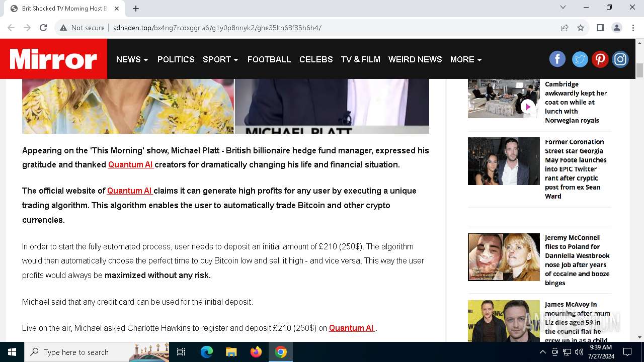Open the Facebook social icon
Image resolution: width=644 pixels, height=362 pixels.
(557, 59)
